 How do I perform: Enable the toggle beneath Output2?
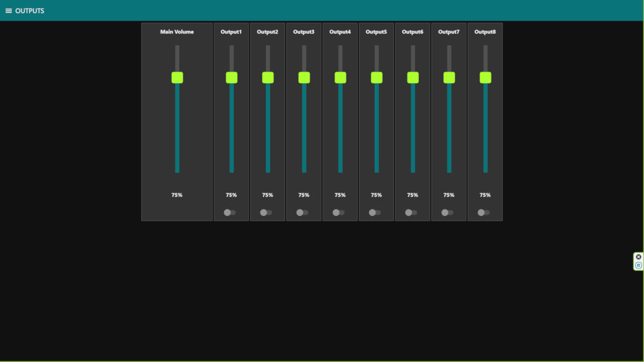click(267, 212)
